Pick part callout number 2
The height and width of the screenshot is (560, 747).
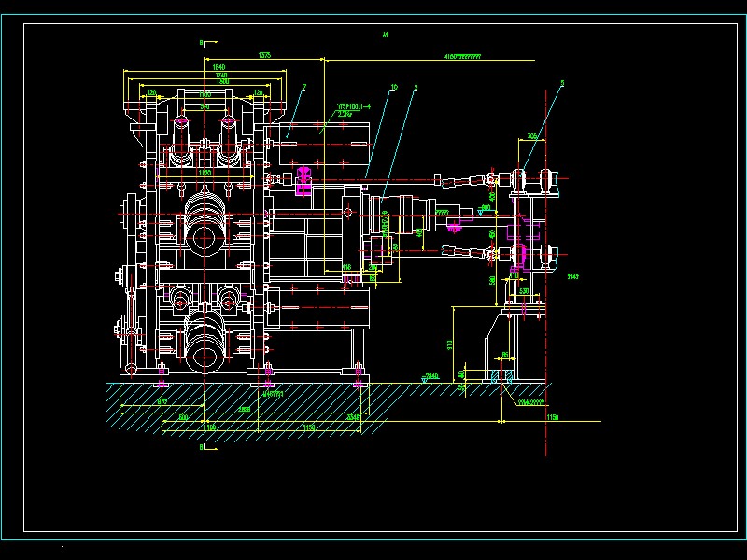click(x=416, y=87)
